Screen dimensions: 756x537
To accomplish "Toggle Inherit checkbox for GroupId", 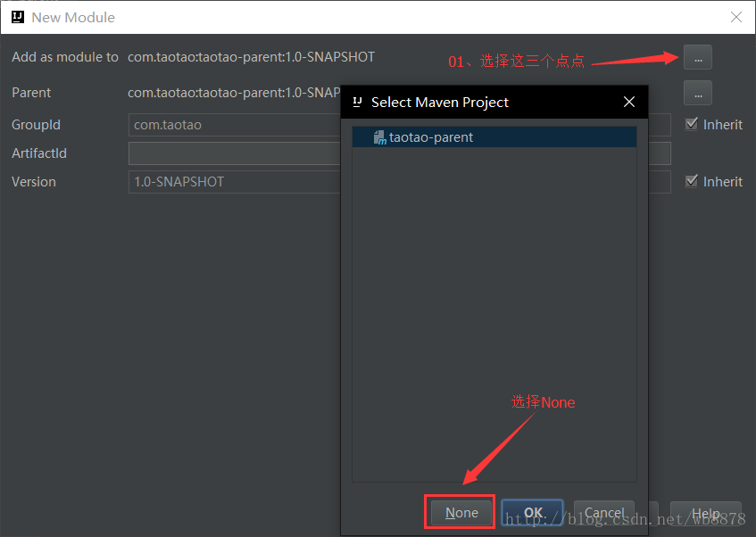I will coord(692,124).
